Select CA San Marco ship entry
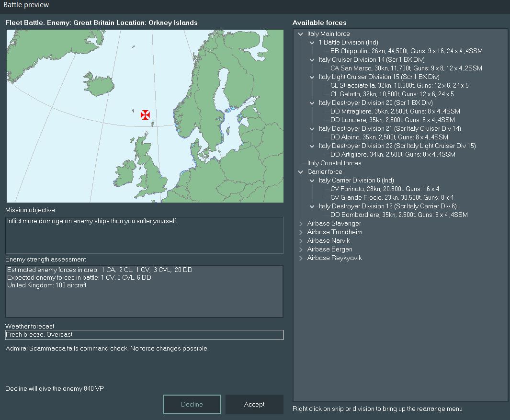The height and width of the screenshot is (420, 510). click(x=406, y=68)
